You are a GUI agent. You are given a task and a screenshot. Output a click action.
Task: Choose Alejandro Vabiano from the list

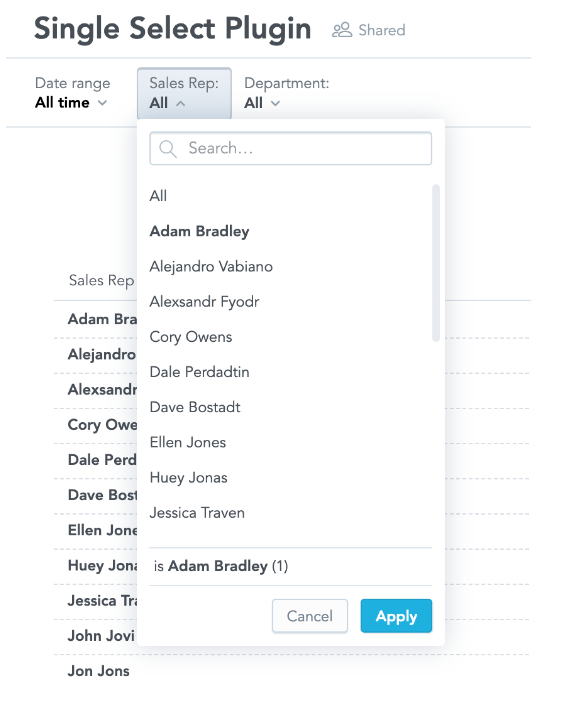click(x=211, y=266)
